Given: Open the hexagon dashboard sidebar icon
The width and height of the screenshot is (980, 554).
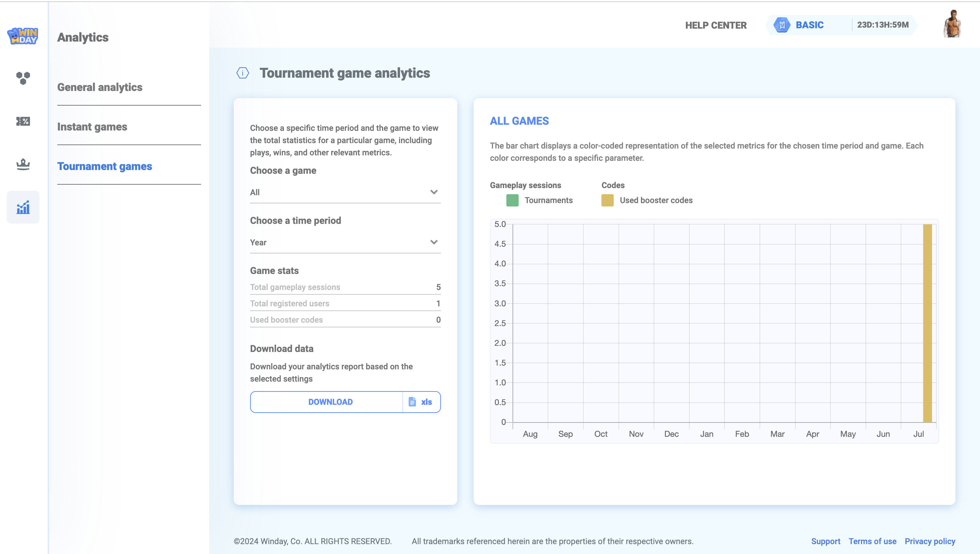Looking at the screenshot, I should [x=23, y=78].
